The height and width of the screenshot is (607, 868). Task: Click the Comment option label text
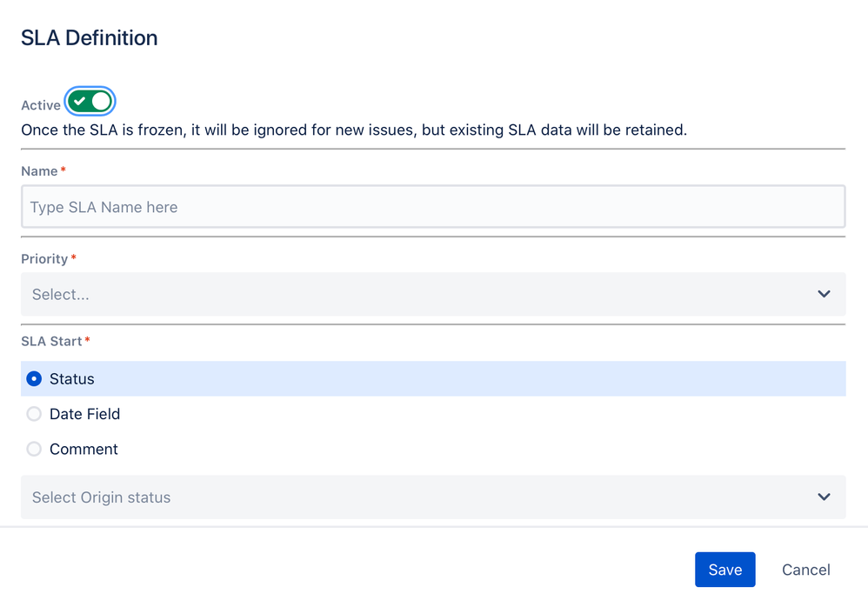tap(83, 450)
